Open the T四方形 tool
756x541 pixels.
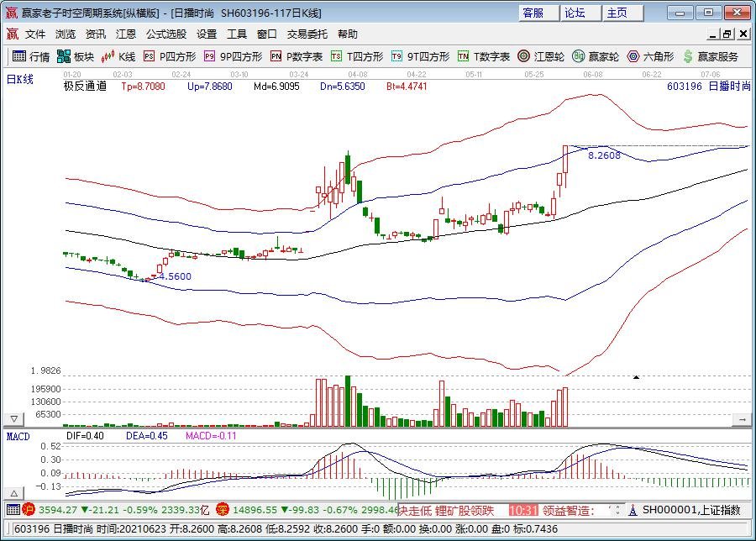(x=357, y=56)
